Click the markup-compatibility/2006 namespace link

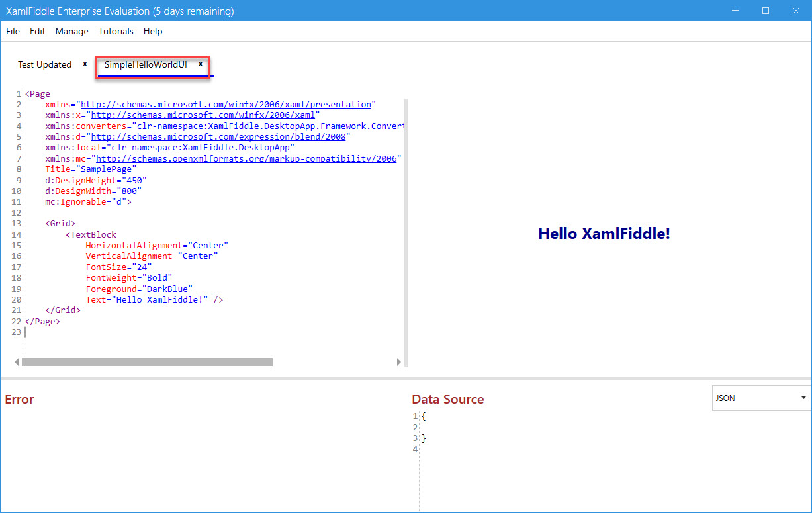246,158
